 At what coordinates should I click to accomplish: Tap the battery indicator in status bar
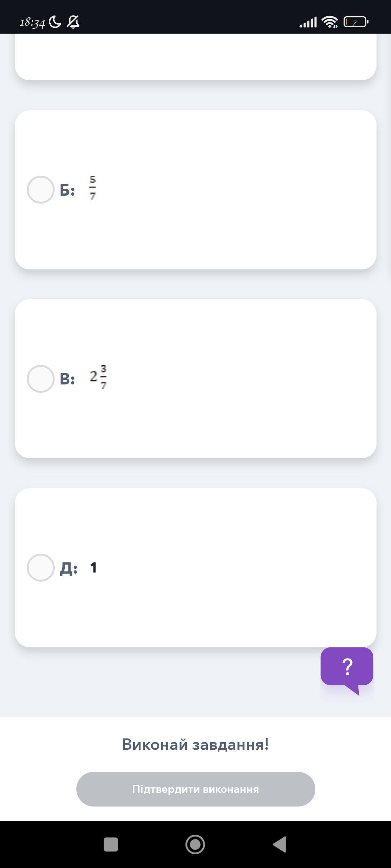click(356, 22)
